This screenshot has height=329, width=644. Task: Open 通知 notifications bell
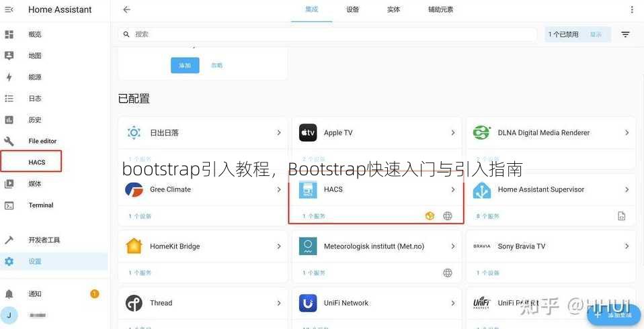coord(9,293)
